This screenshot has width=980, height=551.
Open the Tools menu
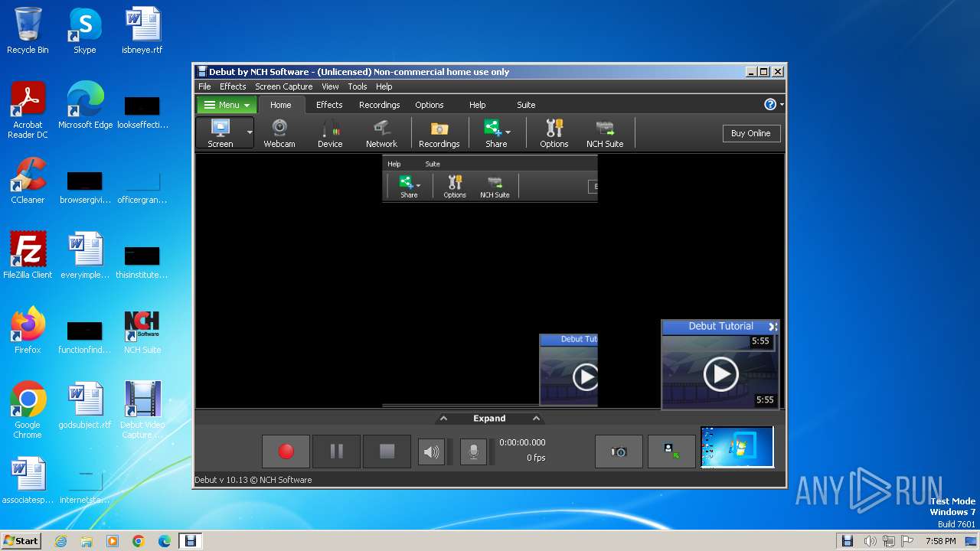(x=358, y=86)
